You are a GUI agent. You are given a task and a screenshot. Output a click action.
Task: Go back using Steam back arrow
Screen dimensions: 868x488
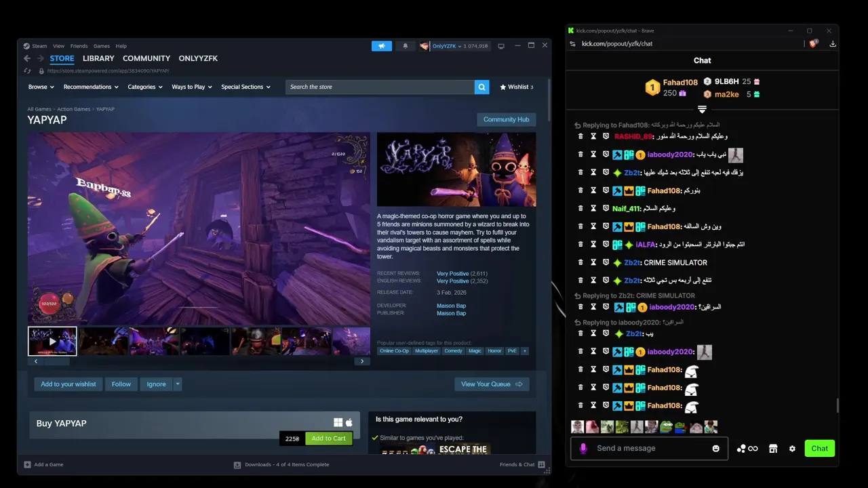click(x=27, y=58)
